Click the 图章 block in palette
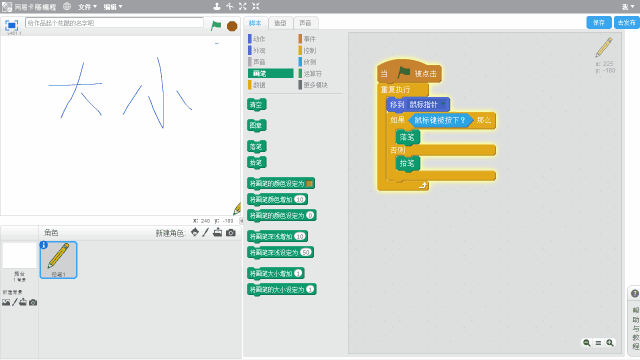Screen dimensions: 640x360 (257, 125)
